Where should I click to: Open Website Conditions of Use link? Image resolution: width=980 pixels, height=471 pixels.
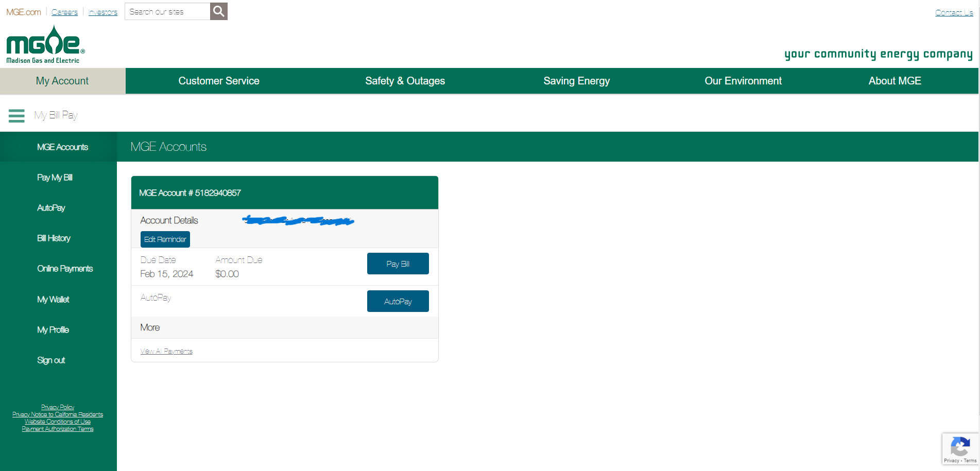pos(58,422)
